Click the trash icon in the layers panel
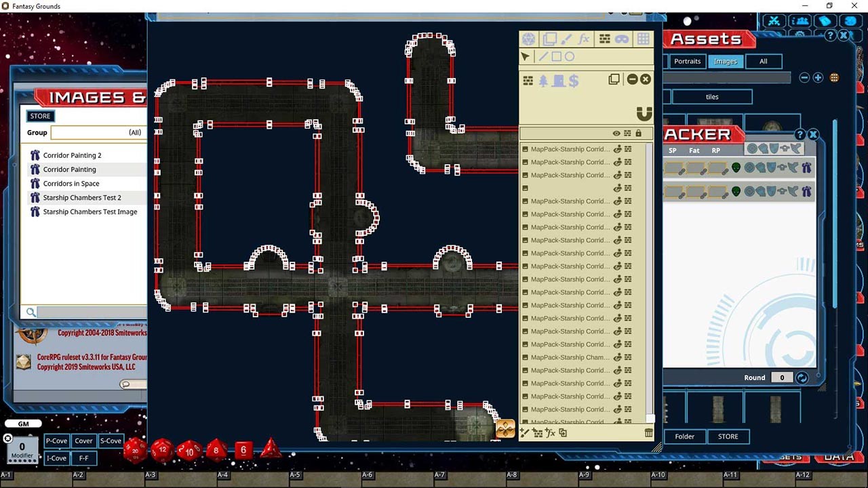 (x=648, y=432)
